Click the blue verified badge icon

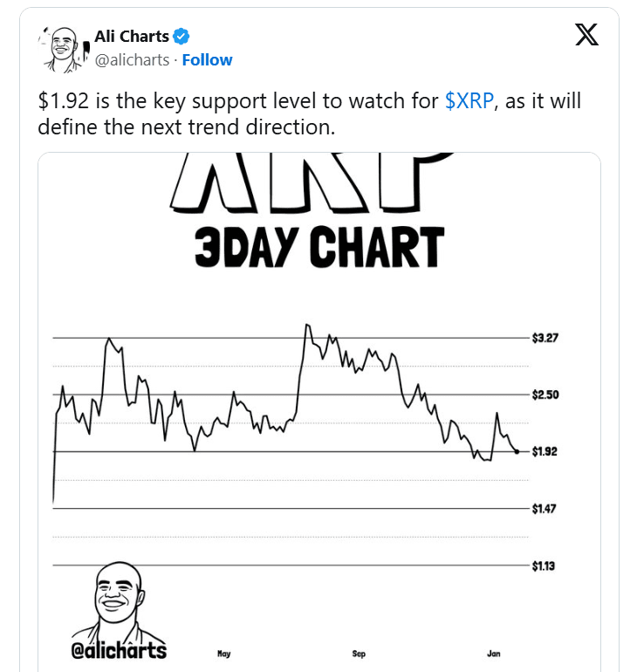point(182,37)
